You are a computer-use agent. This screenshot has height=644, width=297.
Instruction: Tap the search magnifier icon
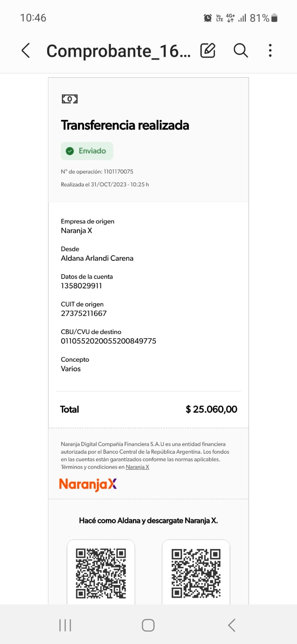pos(241,51)
